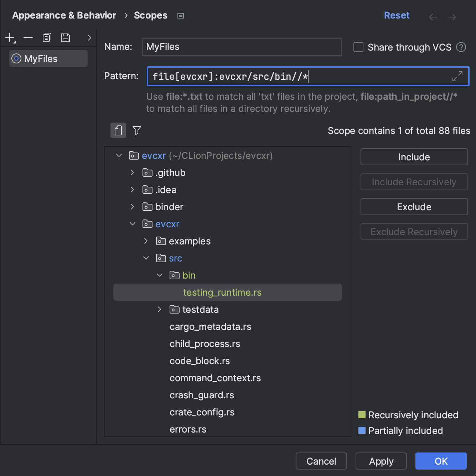This screenshot has width=476, height=476.
Task: Click the Recursively included green swatch
Action: pyautogui.click(x=362, y=415)
